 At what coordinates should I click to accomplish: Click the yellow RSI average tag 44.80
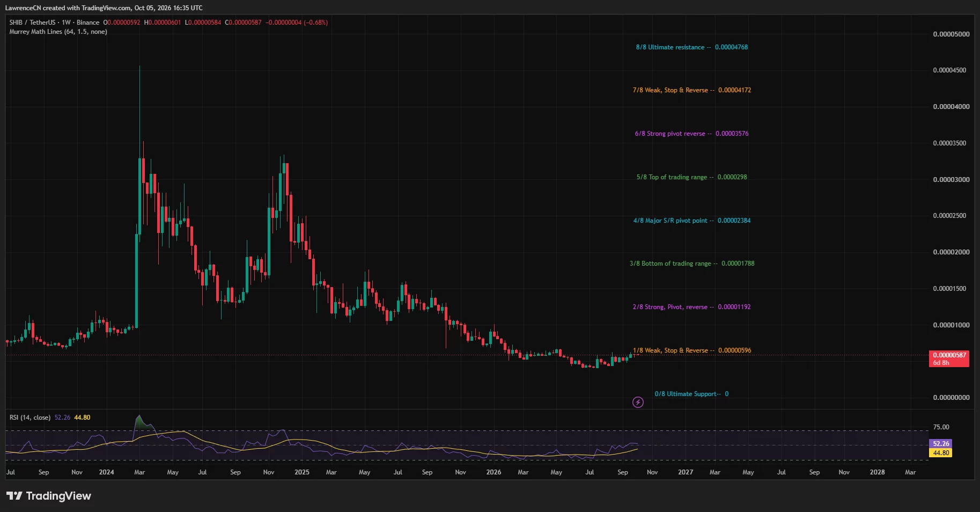click(x=941, y=453)
